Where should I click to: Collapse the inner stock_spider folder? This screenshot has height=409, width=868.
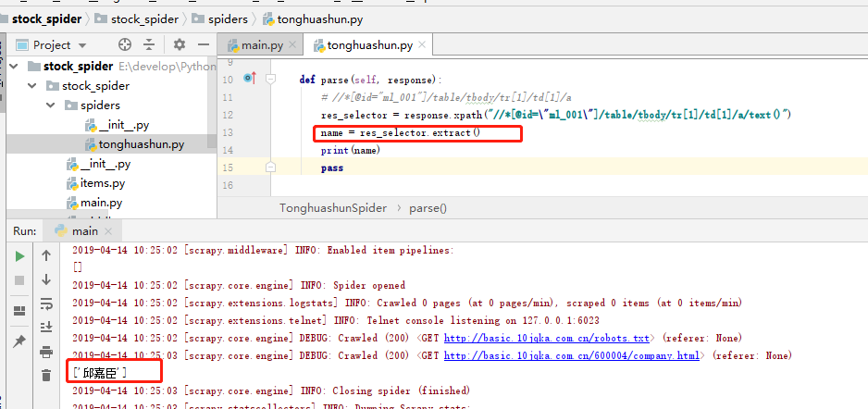click(32, 86)
